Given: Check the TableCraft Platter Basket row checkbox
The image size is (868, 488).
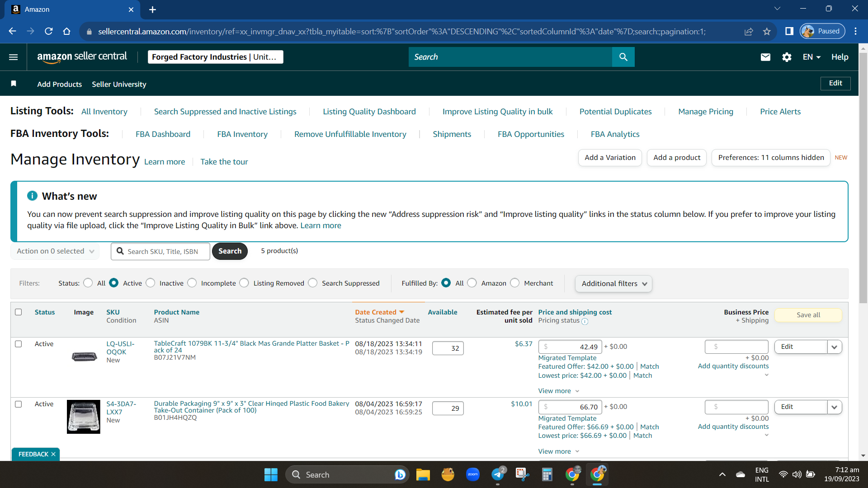Looking at the screenshot, I should click(19, 344).
